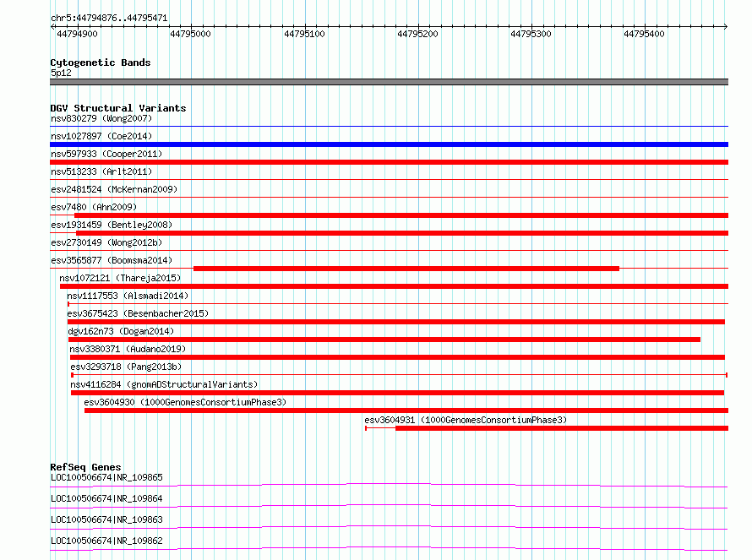Open variant esv3604931 (1000GenomesConsortiumPhase3)
752x560 pixels.
[x=466, y=420]
